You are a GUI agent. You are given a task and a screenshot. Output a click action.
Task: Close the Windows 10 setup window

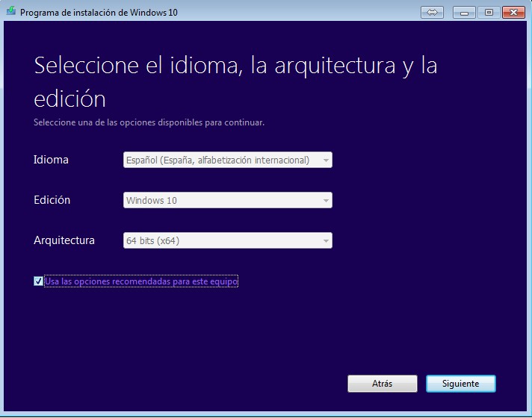[513, 12]
